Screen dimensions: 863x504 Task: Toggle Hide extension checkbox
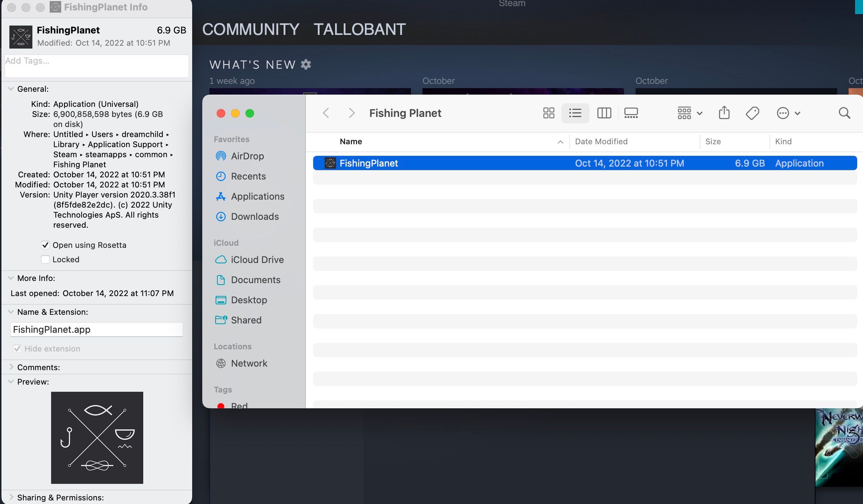click(17, 349)
